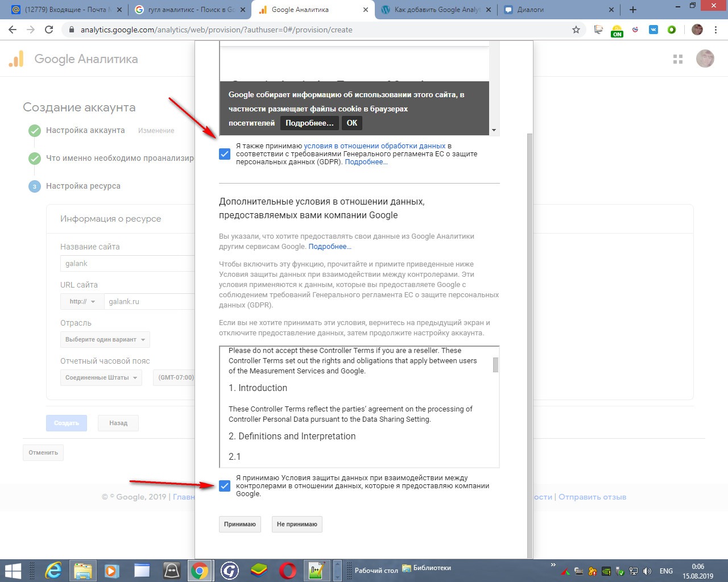The image size is (728, 582).
Task: Click the ENG language indicator
Action: coord(666,571)
